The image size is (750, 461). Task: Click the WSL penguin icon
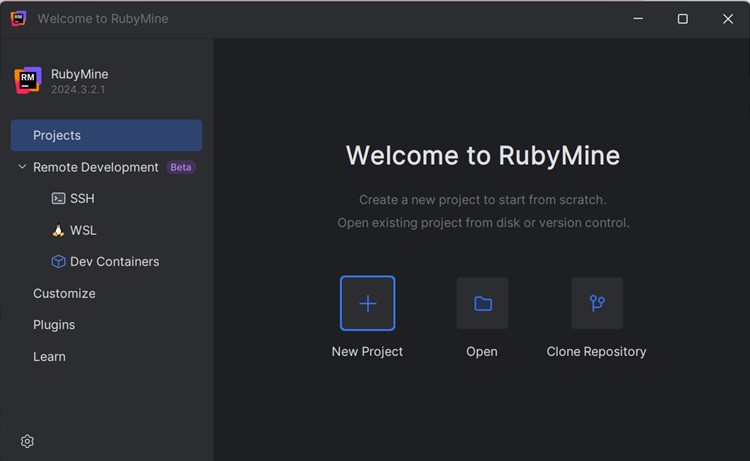58,230
